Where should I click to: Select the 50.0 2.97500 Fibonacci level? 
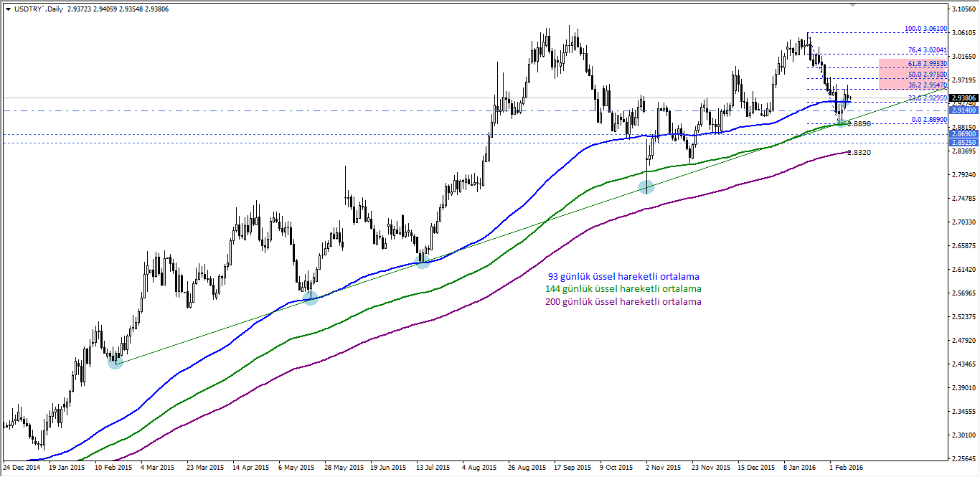928,74
